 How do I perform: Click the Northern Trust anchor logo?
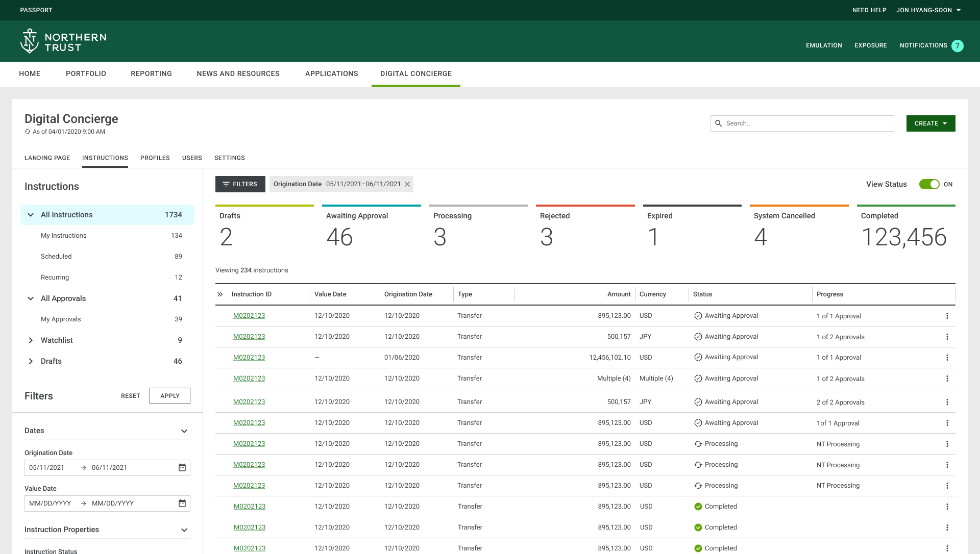click(29, 41)
